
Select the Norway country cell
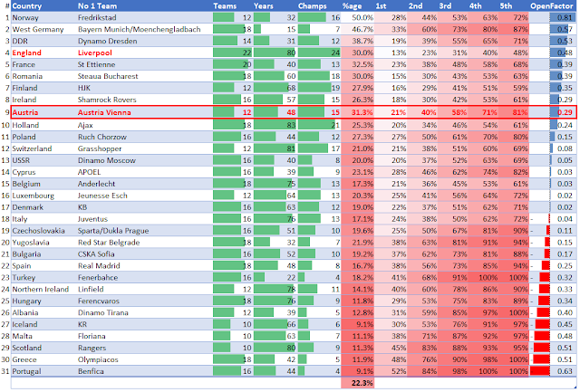pos(25,18)
